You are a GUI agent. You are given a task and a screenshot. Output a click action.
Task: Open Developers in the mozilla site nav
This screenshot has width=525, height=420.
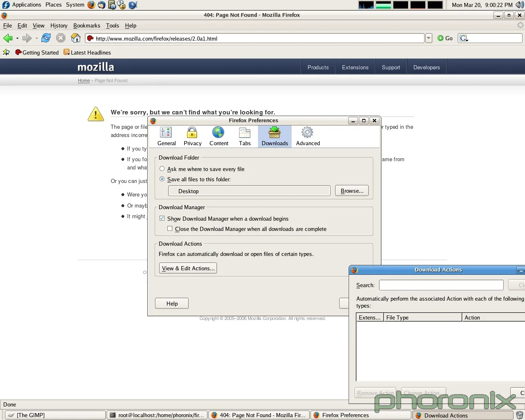(427, 67)
